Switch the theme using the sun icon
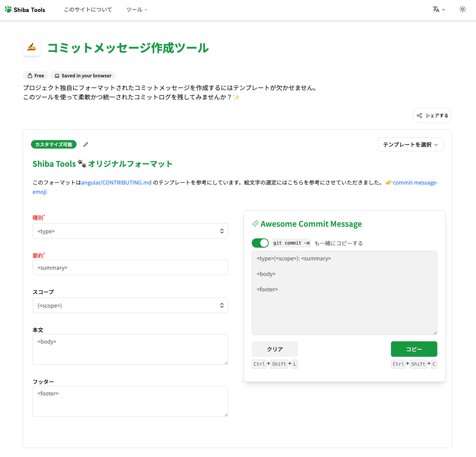This screenshot has width=476, height=457. tap(462, 9)
